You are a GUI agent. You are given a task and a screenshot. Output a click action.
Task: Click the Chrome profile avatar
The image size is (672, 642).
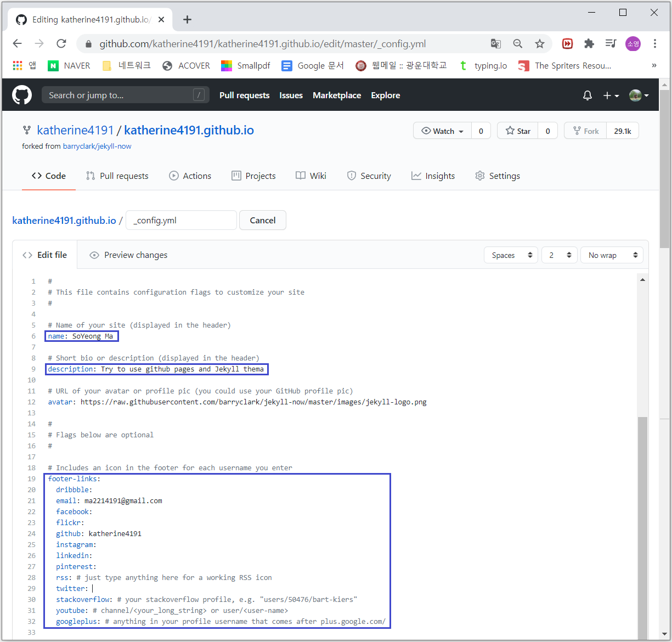(633, 43)
